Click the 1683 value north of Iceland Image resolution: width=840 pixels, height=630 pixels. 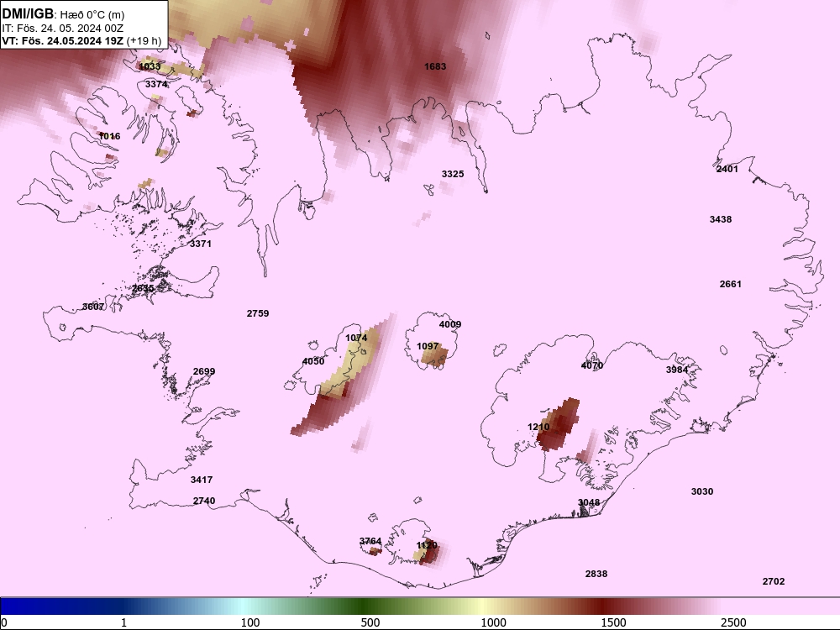435,66
